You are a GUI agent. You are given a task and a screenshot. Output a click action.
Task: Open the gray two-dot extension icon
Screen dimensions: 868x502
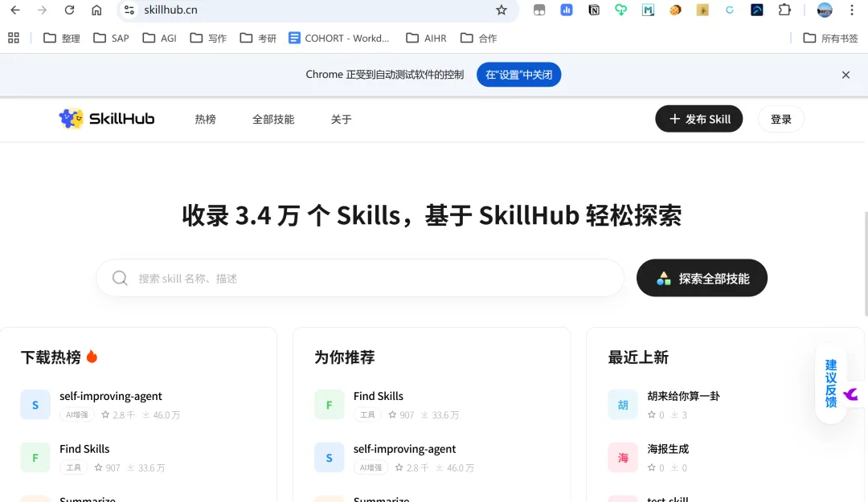coord(539,10)
